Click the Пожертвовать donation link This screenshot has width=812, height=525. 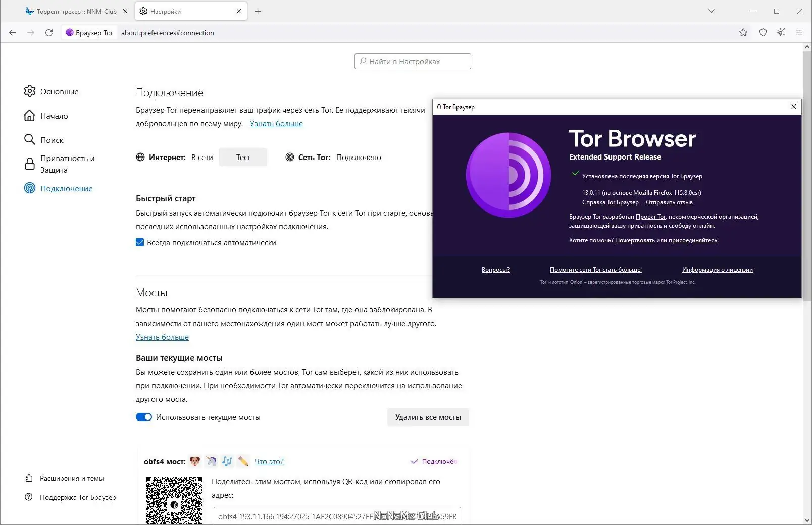(x=635, y=240)
